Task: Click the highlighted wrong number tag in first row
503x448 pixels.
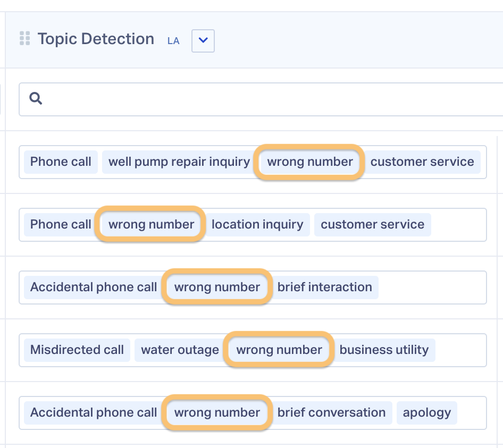Action: [310, 162]
